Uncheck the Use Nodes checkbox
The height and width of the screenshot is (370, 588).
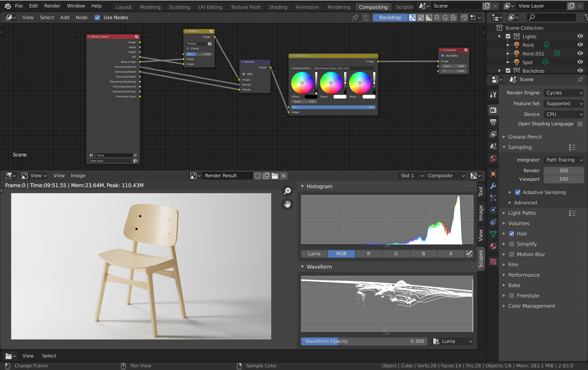(97, 17)
